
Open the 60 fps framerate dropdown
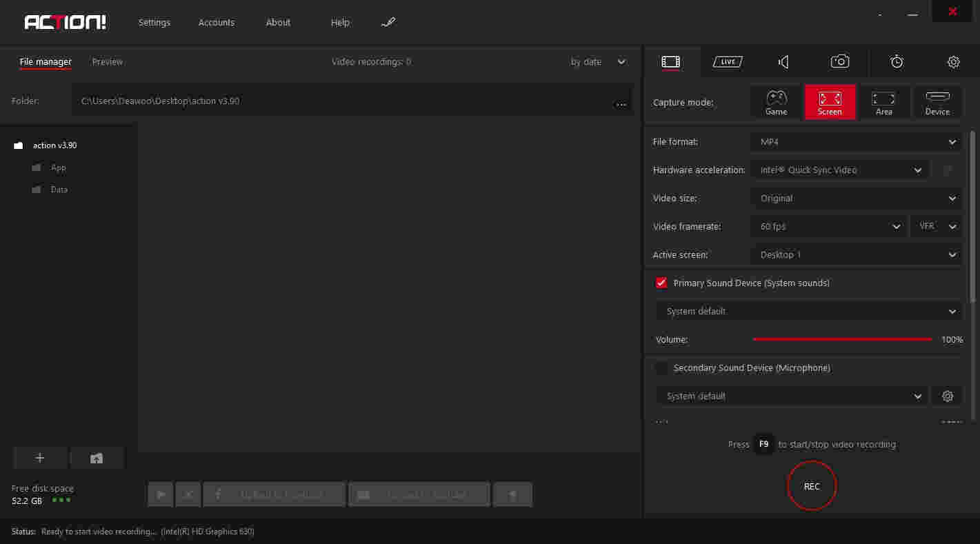point(829,227)
